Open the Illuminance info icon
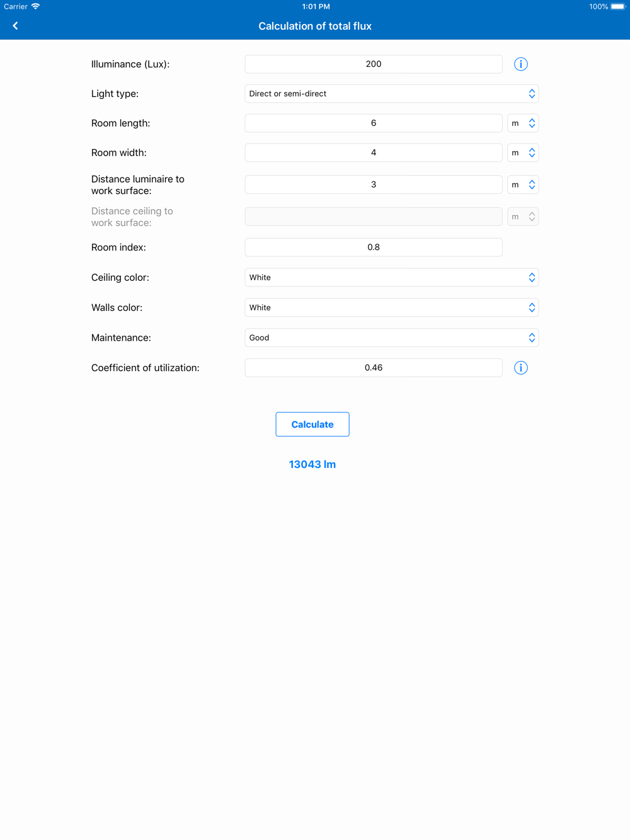 click(520, 64)
